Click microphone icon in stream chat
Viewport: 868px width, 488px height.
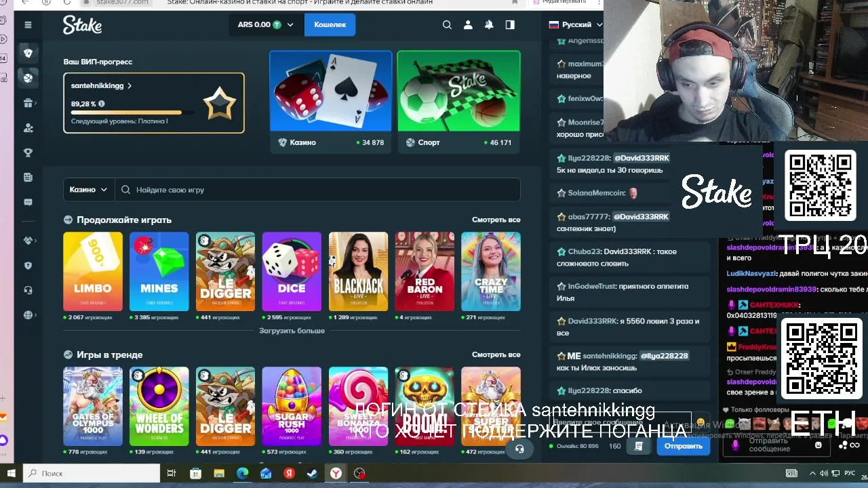pos(735,445)
